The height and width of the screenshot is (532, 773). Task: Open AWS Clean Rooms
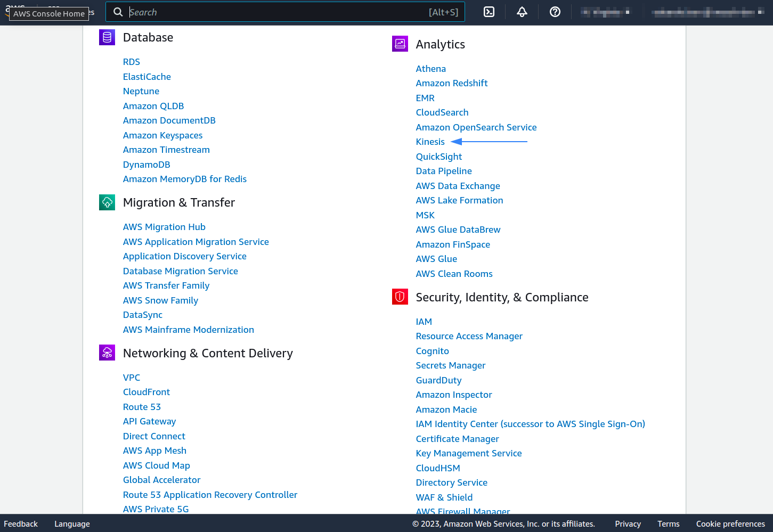pyautogui.click(x=454, y=274)
